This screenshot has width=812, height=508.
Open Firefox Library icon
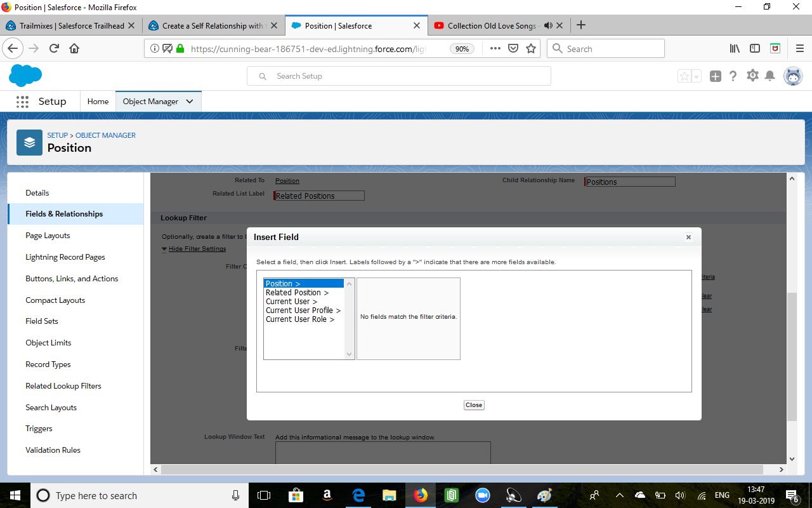[735, 48]
